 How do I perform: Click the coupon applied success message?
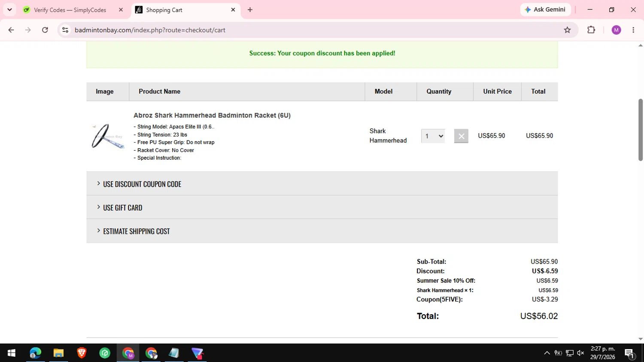(322, 53)
